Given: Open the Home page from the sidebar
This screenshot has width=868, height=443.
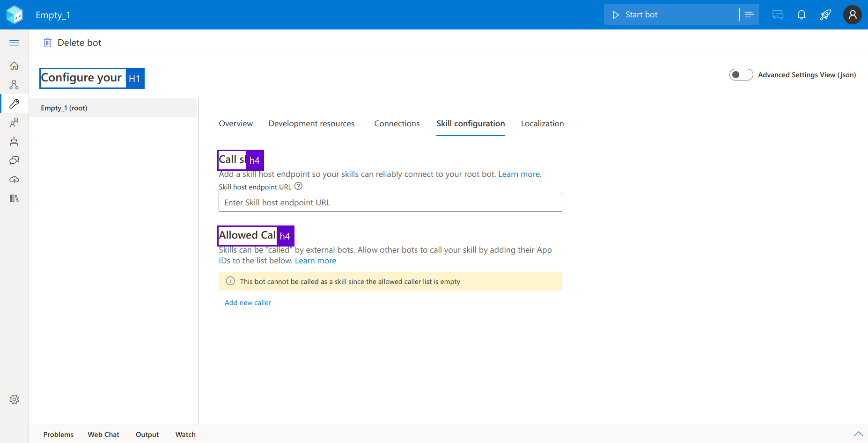Looking at the screenshot, I should (14, 65).
